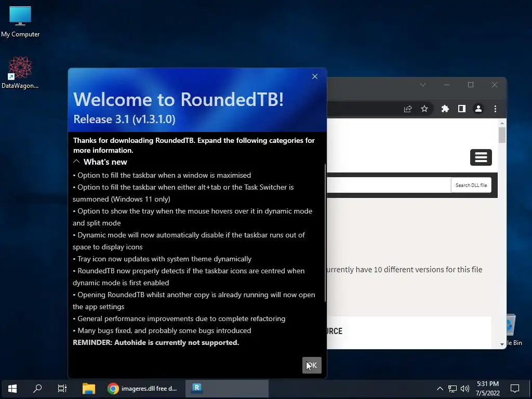
Task: Click 'Tray icon now updates with system theme' line
Action: pos(162,259)
